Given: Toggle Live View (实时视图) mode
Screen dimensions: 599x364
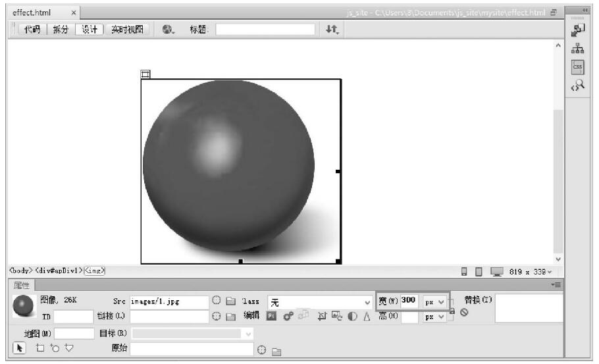Looking at the screenshot, I should 129,30.
